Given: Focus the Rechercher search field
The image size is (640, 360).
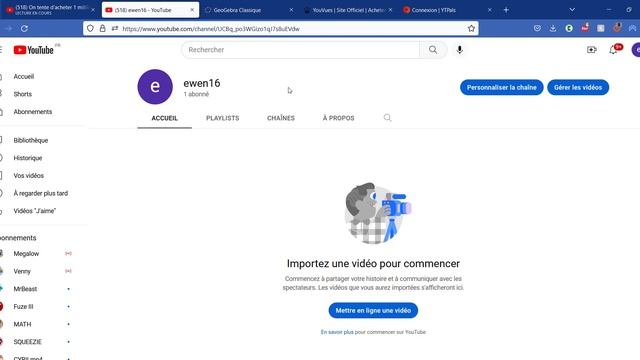Looking at the screenshot, I should tap(301, 50).
